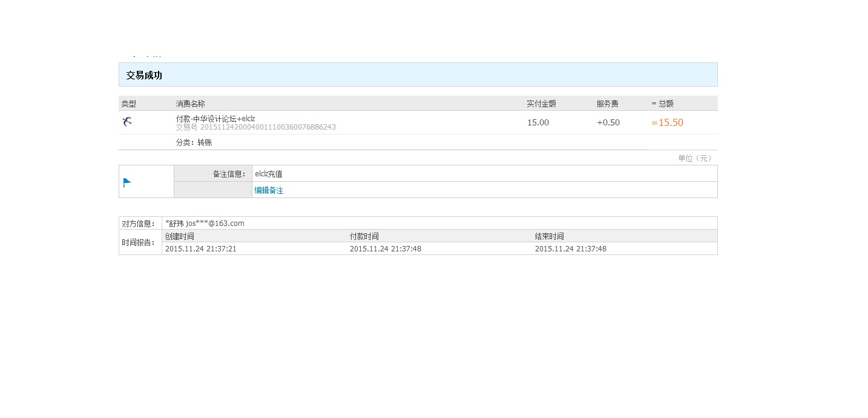
Task: Click the 创建时间 header
Action: (180, 236)
